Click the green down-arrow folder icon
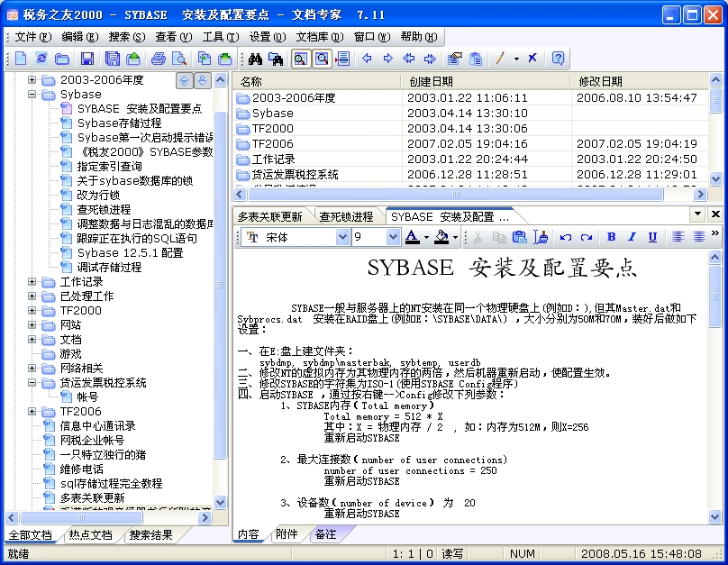The height and width of the screenshot is (565, 728). [225, 59]
